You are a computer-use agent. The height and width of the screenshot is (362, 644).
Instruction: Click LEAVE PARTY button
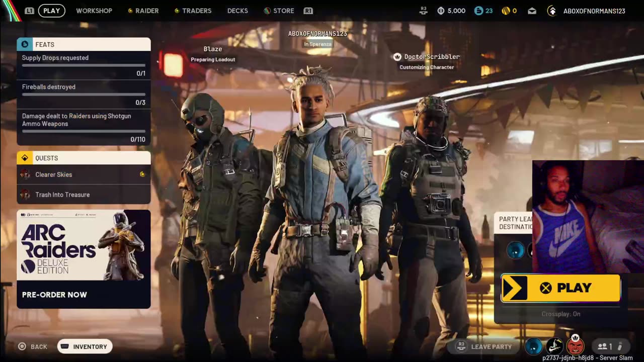484,346
